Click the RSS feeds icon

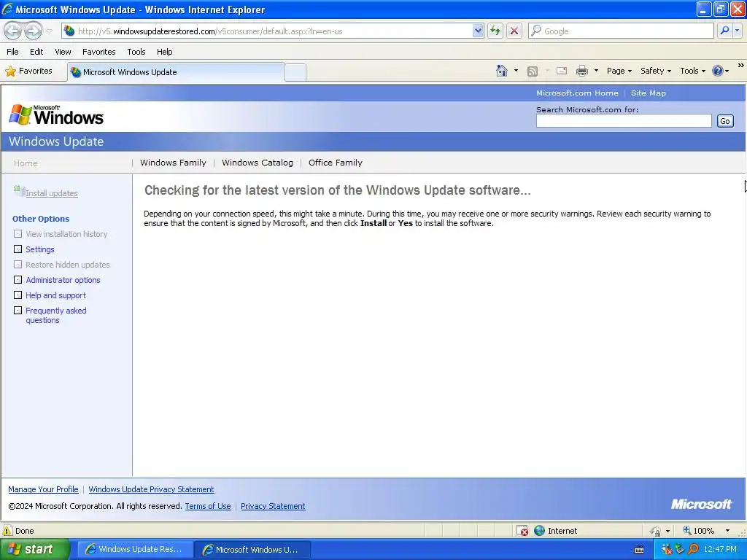533,71
